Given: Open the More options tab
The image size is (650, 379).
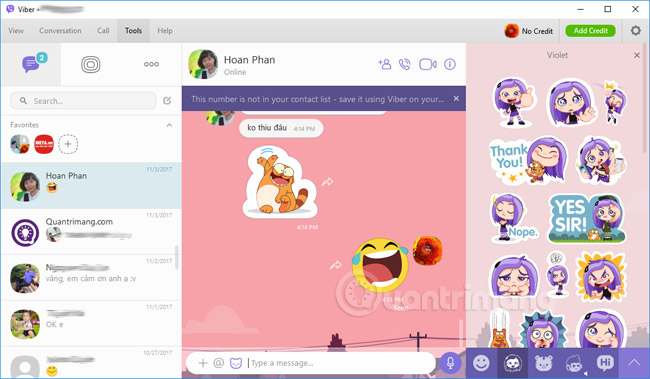Looking at the screenshot, I should (x=151, y=64).
